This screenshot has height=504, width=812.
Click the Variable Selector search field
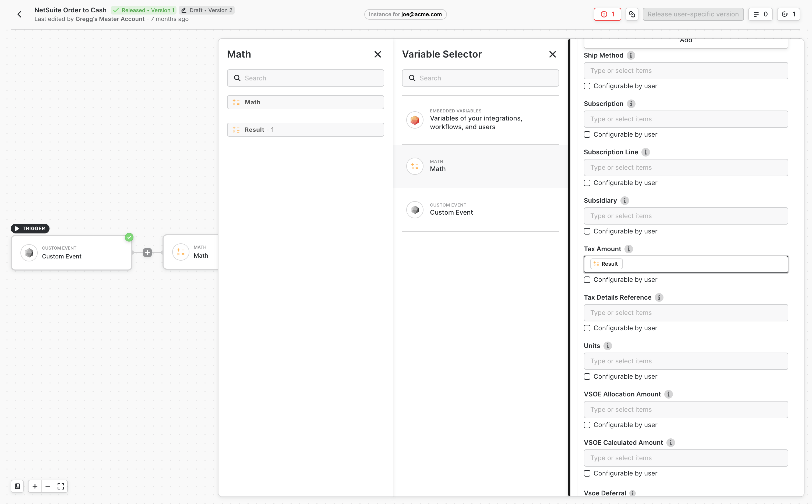pos(480,78)
